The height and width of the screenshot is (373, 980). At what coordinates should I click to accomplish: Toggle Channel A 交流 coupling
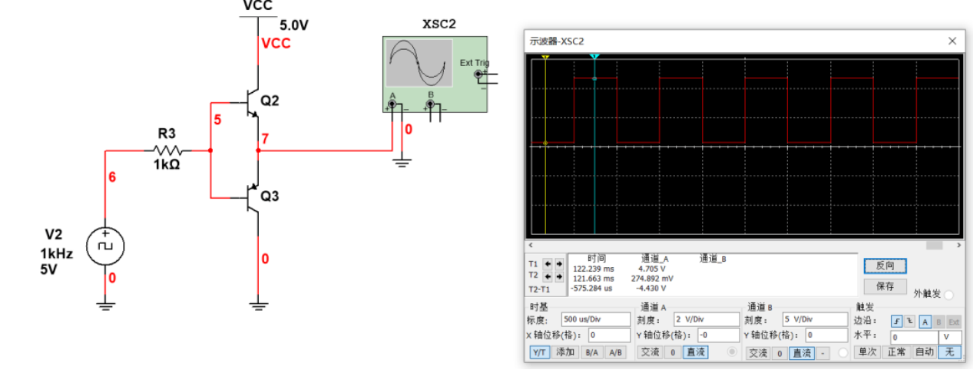[650, 352]
